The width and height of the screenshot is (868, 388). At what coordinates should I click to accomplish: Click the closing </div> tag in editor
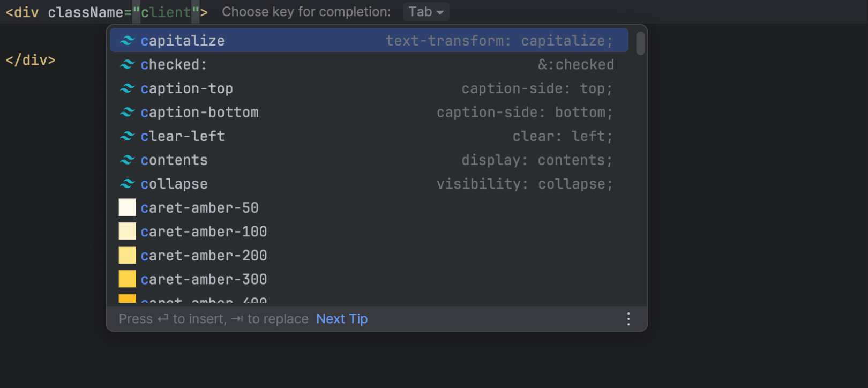(31, 60)
